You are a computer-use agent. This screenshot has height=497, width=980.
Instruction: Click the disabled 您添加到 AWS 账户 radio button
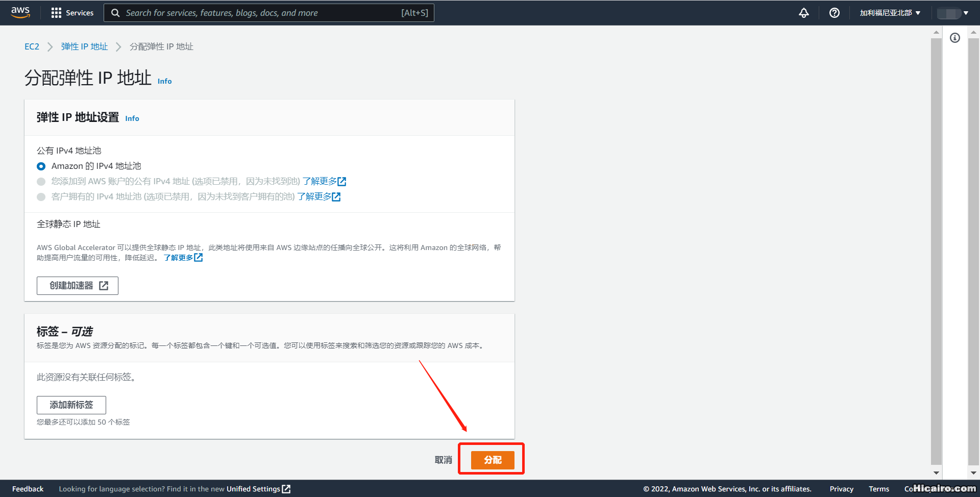pyautogui.click(x=41, y=181)
